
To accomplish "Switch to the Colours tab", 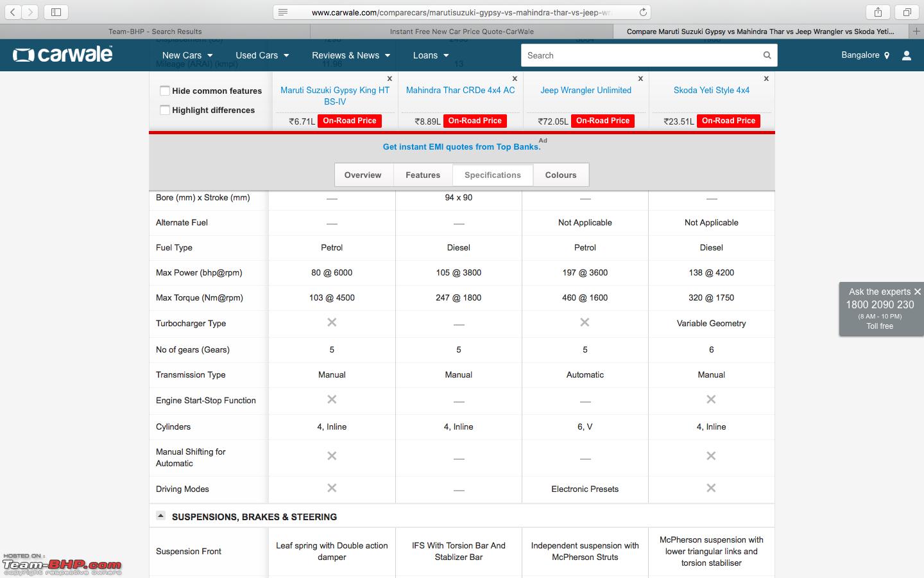I will click(561, 175).
